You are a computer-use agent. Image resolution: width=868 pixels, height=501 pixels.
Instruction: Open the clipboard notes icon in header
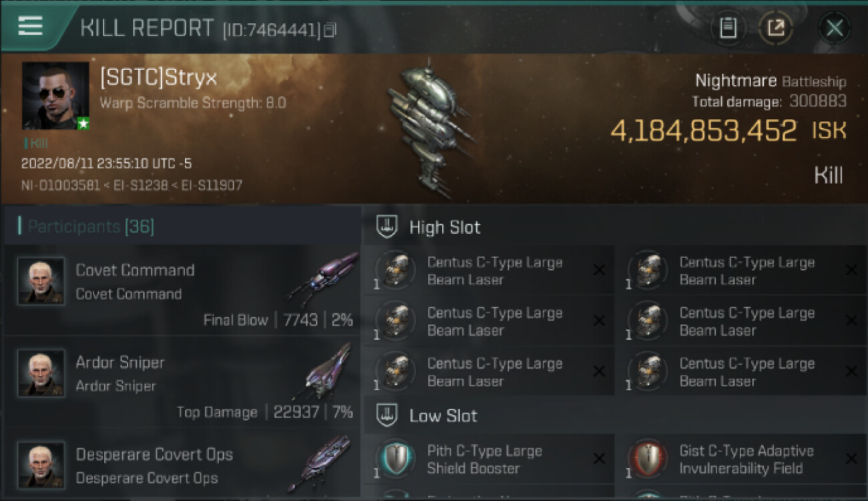(x=728, y=28)
